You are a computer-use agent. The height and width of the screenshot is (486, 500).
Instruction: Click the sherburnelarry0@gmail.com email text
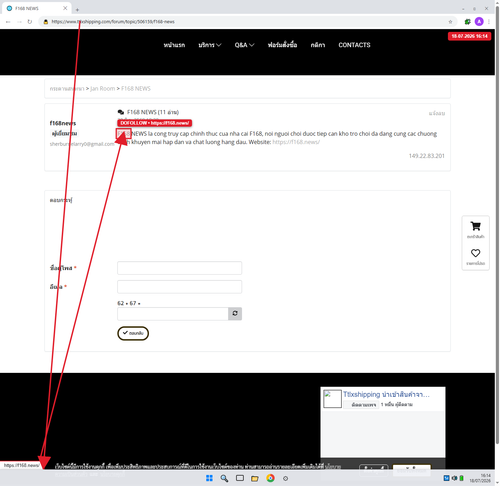point(82,144)
